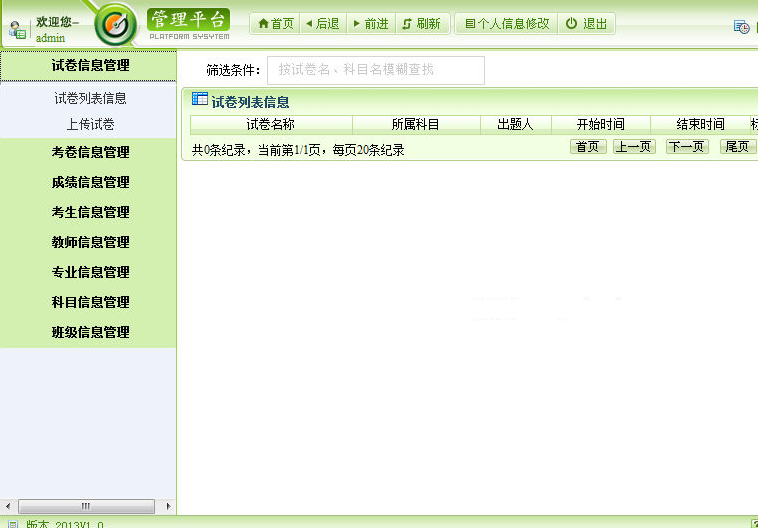This screenshot has width=758, height=528.
Task: Click the 试卷名称 column header
Action: click(271, 125)
